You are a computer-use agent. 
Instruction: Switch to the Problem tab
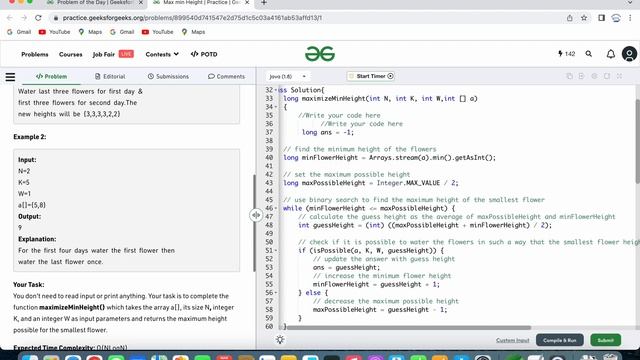[51, 76]
